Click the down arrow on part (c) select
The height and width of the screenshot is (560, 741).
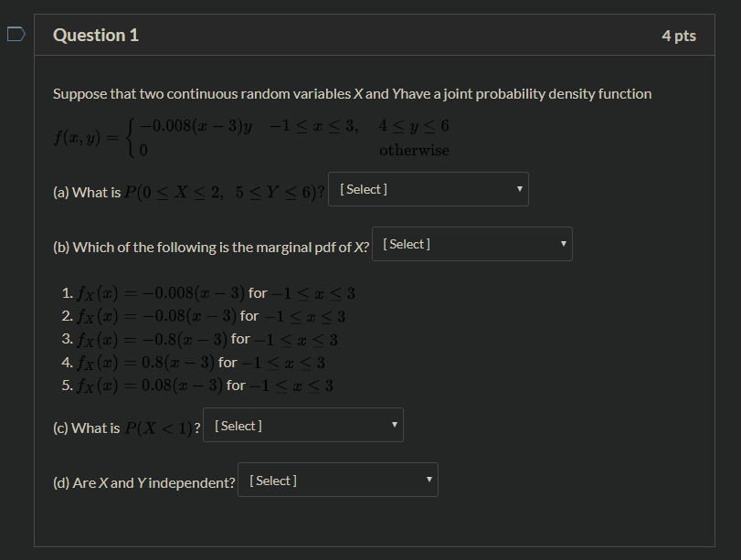coord(392,425)
